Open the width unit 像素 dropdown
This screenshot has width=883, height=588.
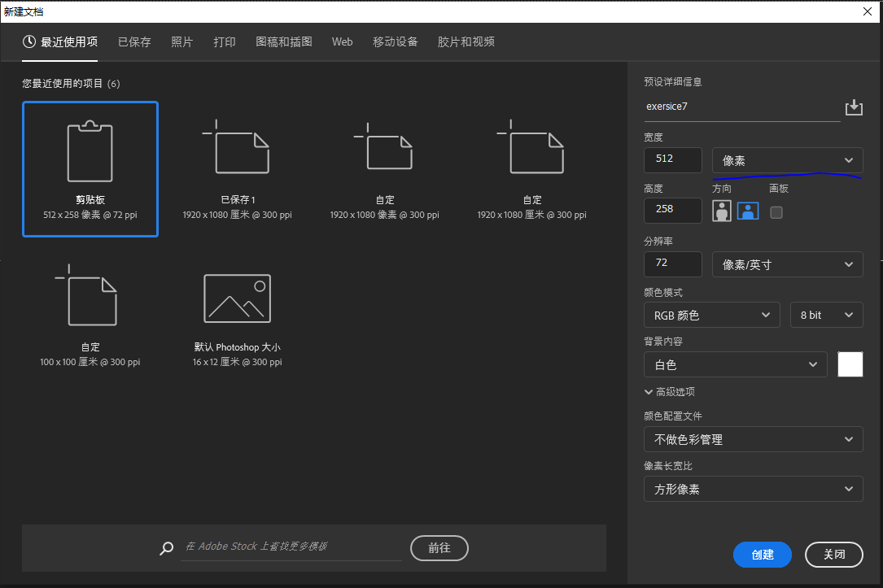tap(787, 160)
